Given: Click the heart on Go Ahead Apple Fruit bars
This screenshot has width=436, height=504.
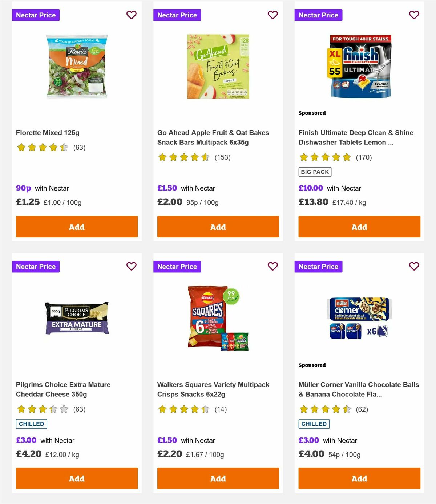Looking at the screenshot, I should [x=272, y=15].
